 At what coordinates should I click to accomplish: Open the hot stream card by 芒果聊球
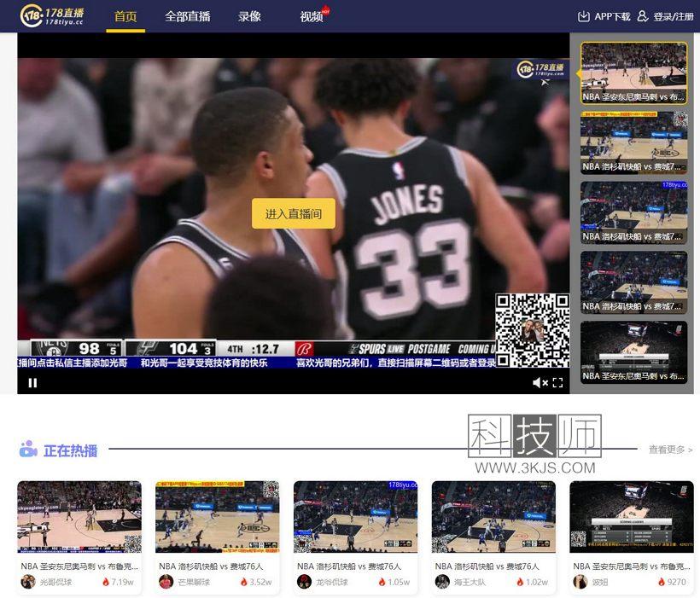pyautogui.click(x=218, y=537)
